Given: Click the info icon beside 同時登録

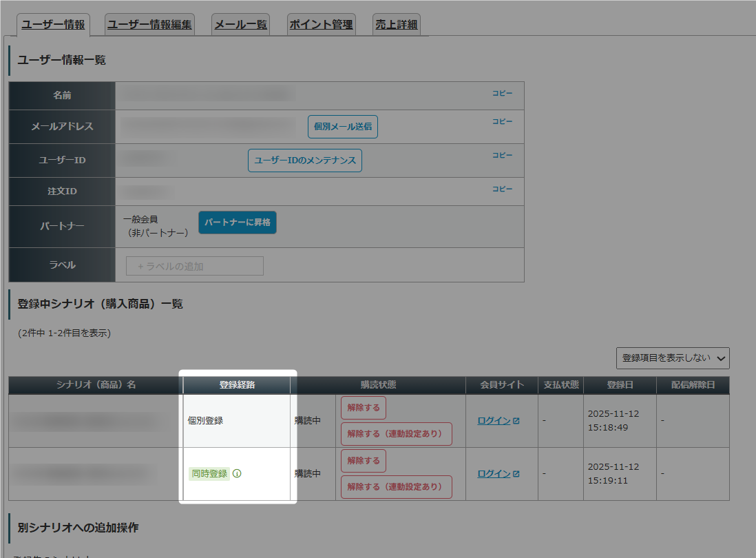Looking at the screenshot, I should tap(237, 474).
